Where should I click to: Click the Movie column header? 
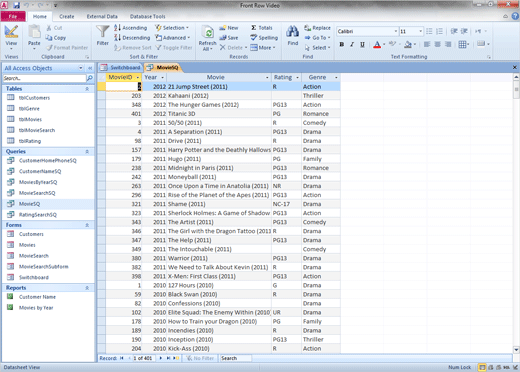point(216,77)
